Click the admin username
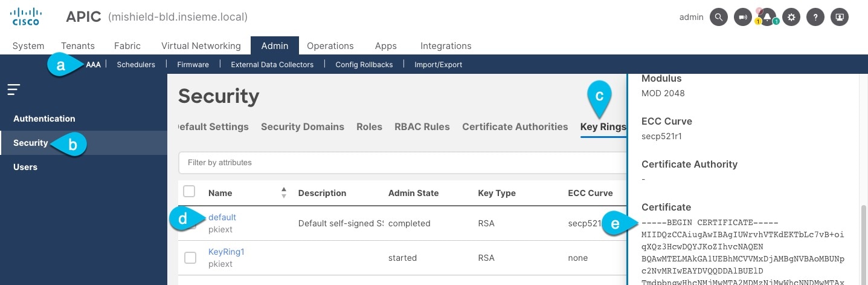Screen dimensions: 868x285 tap(692, 17)
